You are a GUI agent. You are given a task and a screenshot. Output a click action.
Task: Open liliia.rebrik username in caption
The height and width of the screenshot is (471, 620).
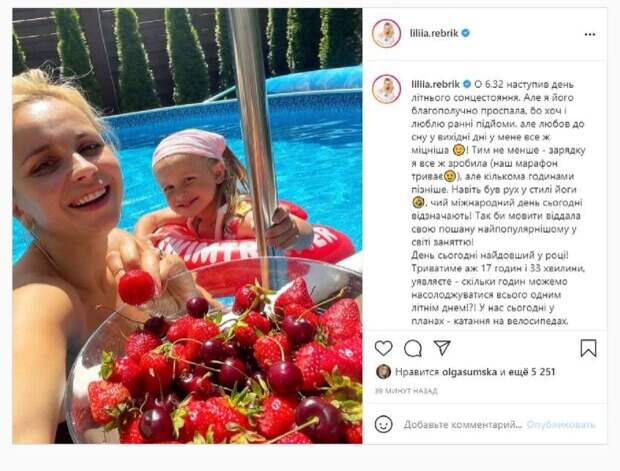pos(435,84)
